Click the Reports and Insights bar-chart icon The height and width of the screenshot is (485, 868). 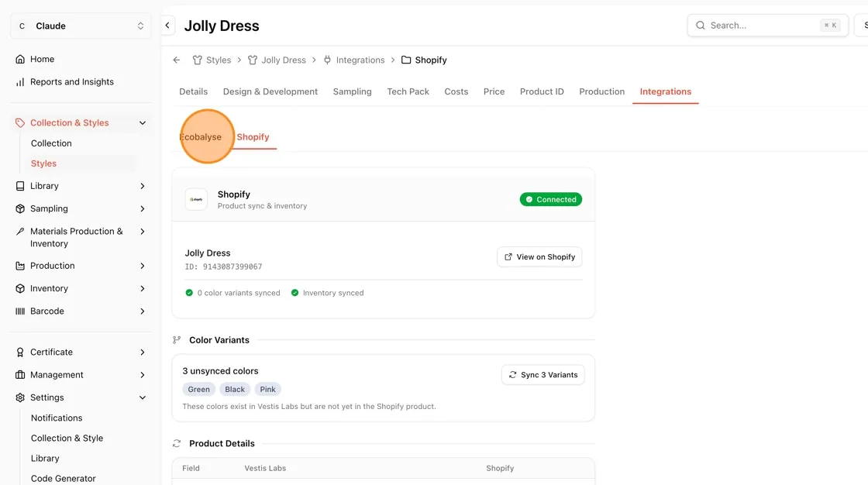20,82
